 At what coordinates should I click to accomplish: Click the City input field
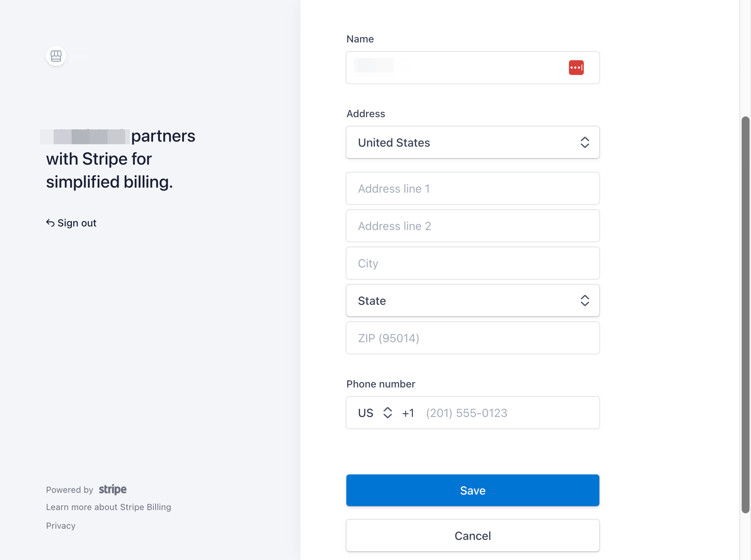coord(473,263)
